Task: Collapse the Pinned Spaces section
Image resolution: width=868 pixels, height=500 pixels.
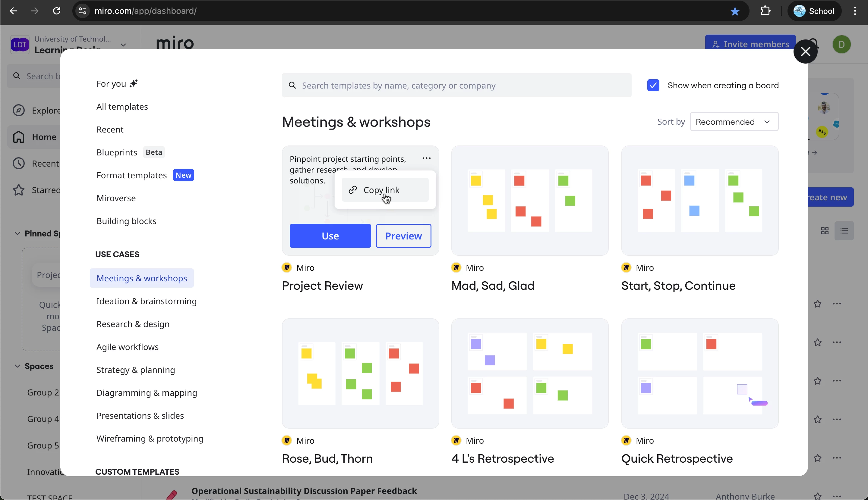Action: point(17,233)
